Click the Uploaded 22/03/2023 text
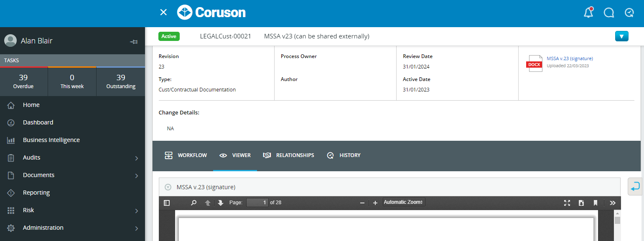 tap(568, 66)
